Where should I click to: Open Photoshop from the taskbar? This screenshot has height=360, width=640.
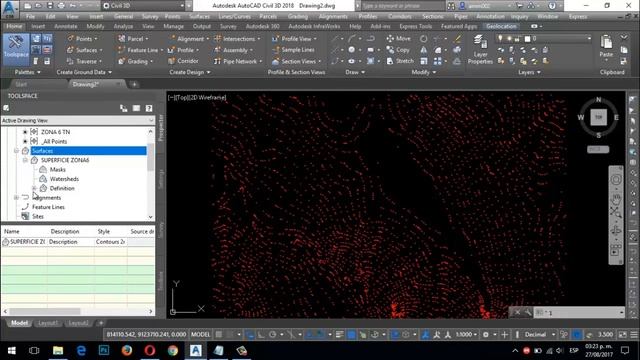pyautogui.click(x=104, y=350)
